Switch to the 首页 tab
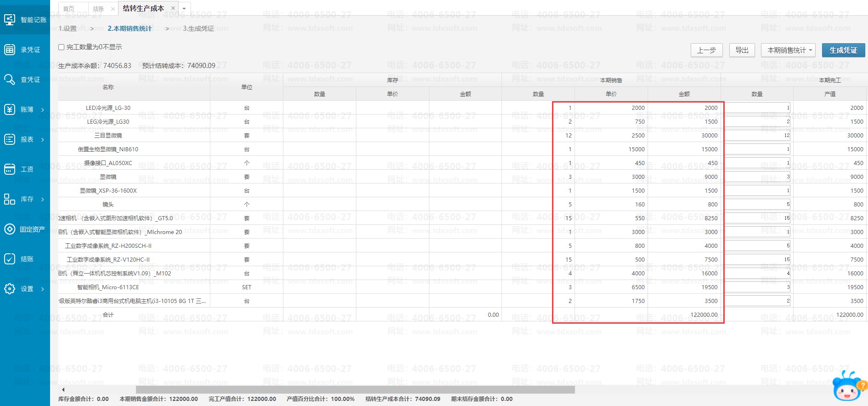This screenshot has height=406, width=868. 68,9
